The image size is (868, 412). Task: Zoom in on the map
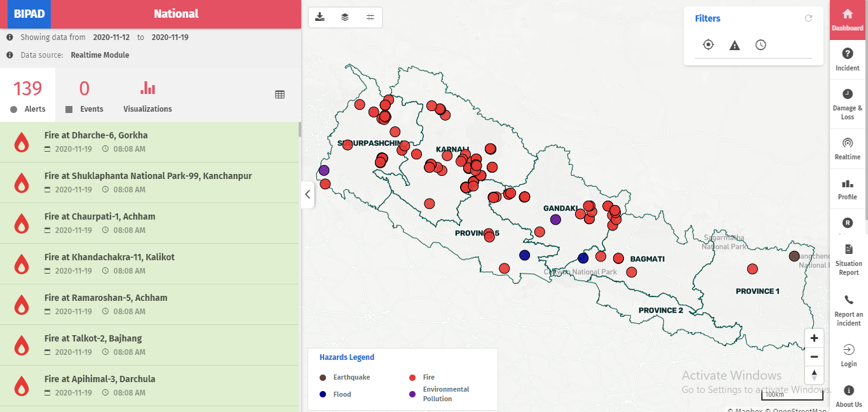click(814, 338)
